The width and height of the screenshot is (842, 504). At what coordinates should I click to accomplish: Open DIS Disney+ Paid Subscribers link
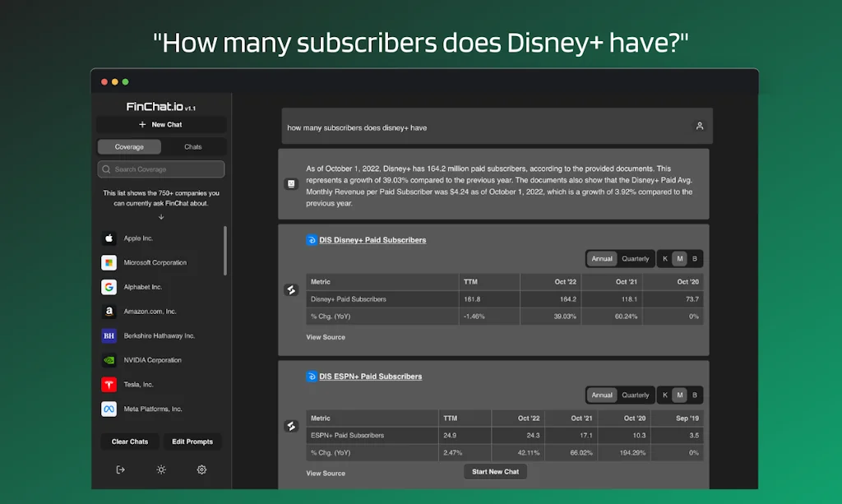(x=372, y=240)
